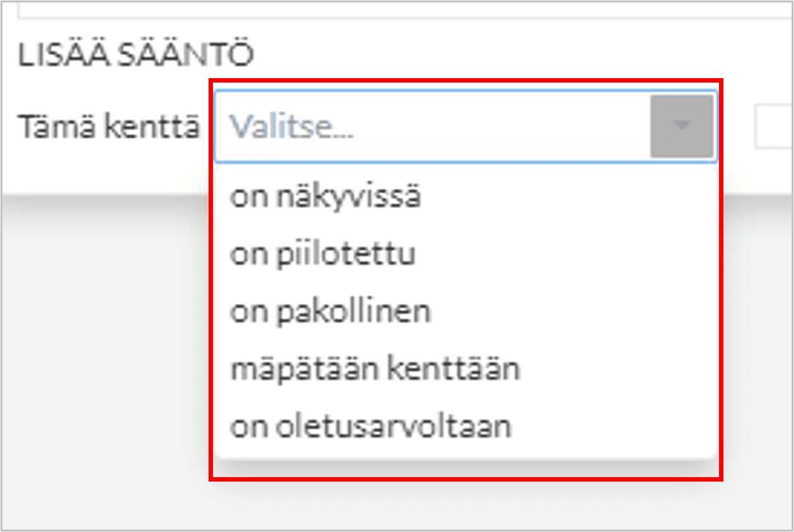
Task: Collapse the rule list with the grey arrow button
Action: tap(681, 126)
